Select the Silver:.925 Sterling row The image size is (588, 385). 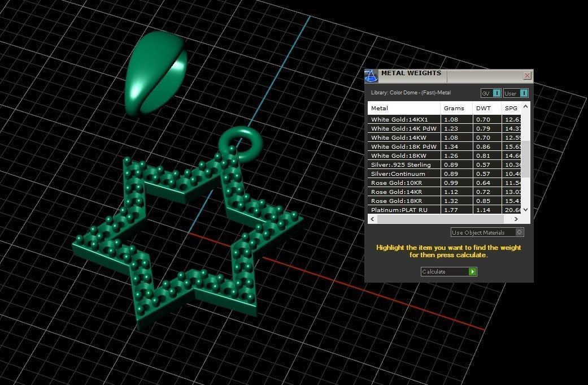click(x=445, y=165)
